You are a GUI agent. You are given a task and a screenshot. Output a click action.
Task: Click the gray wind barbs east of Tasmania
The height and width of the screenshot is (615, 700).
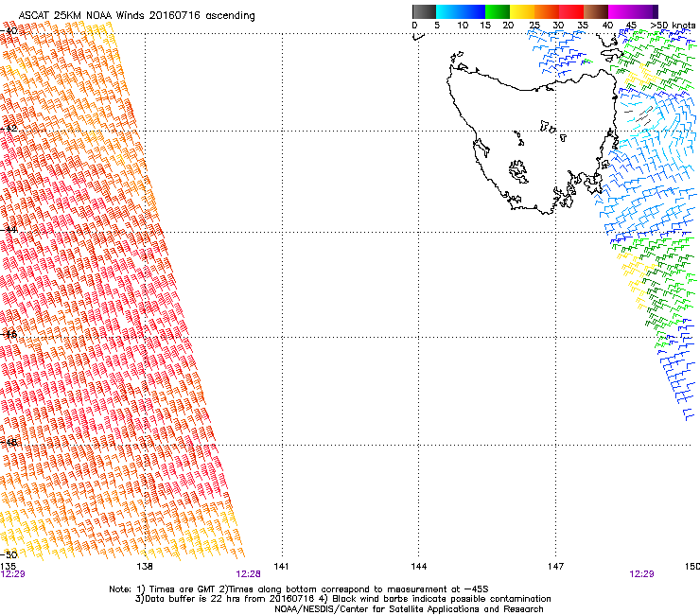639,115
